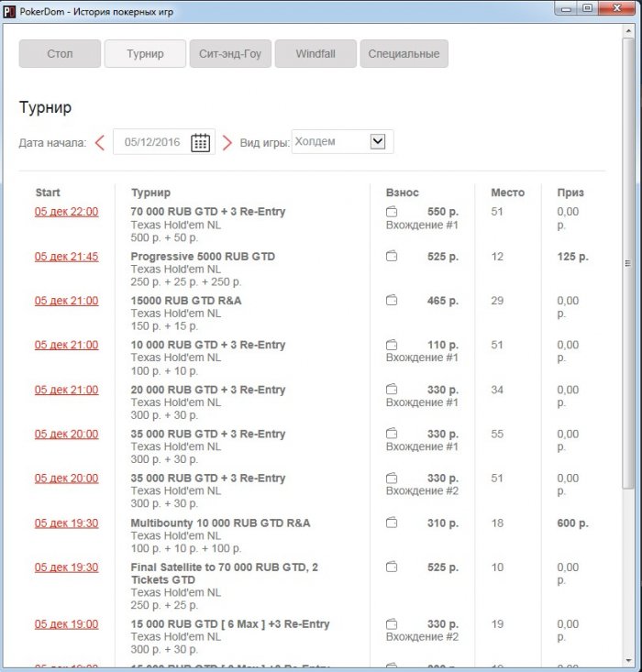
Task: Click the 600 р. prize value
Action: click(572, 523)
